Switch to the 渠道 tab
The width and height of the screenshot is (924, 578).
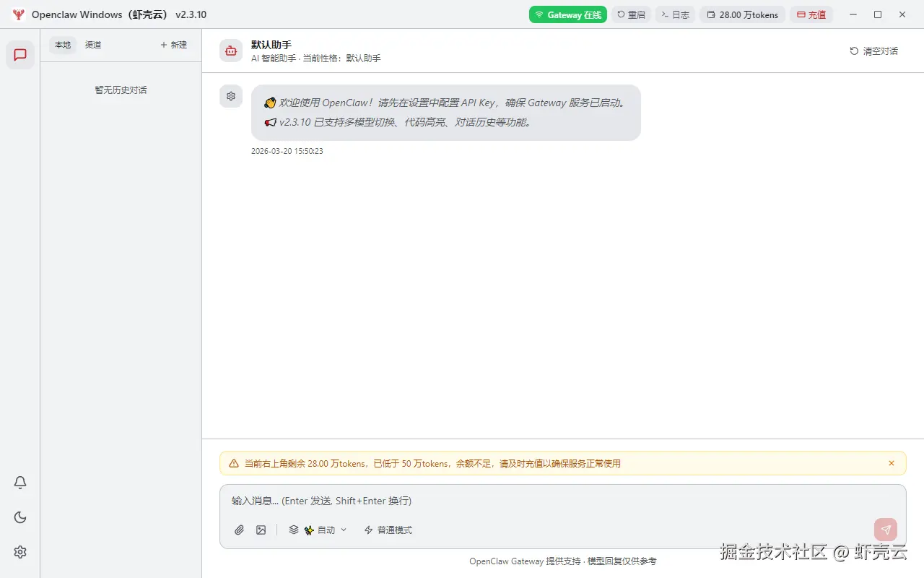93,45
